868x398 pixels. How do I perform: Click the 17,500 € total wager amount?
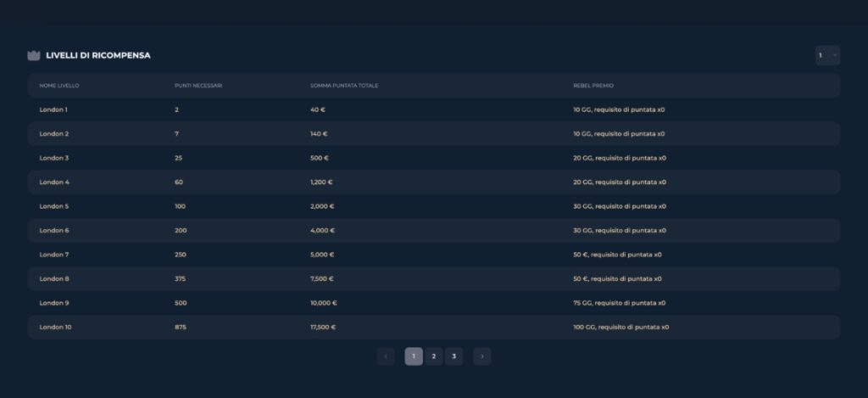pyautogui.click(x=323, y=327)
